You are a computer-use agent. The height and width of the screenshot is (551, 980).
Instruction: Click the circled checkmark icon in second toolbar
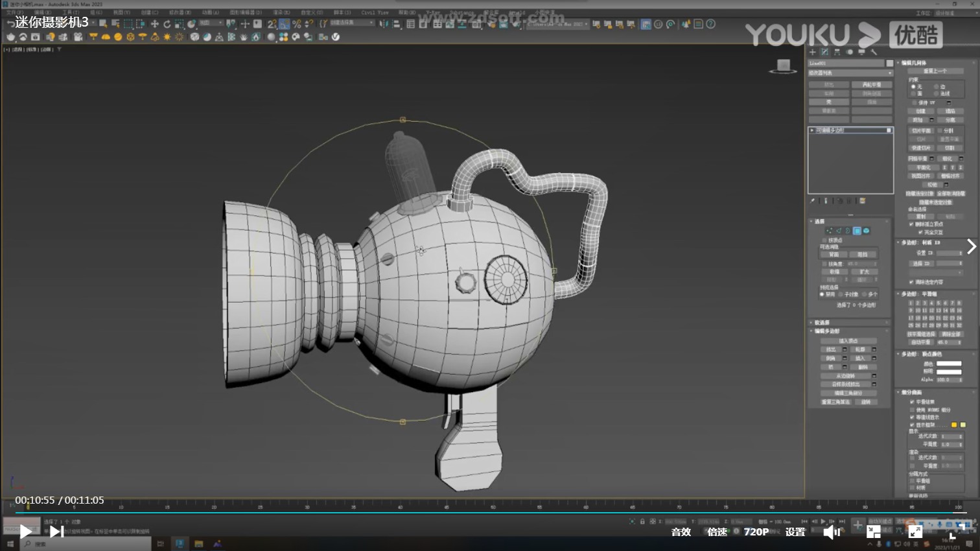[336, 37]
